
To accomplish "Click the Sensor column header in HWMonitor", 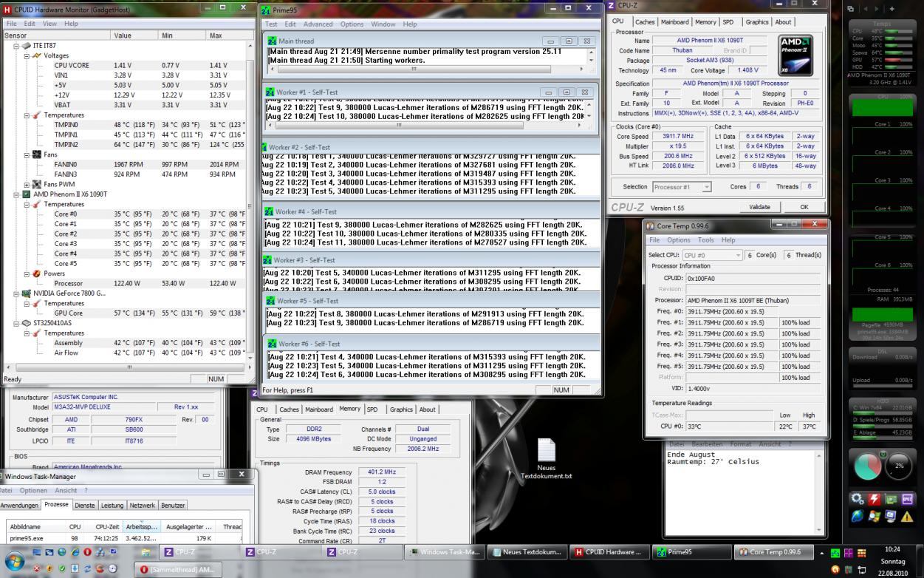I will (x=57, y=35).
